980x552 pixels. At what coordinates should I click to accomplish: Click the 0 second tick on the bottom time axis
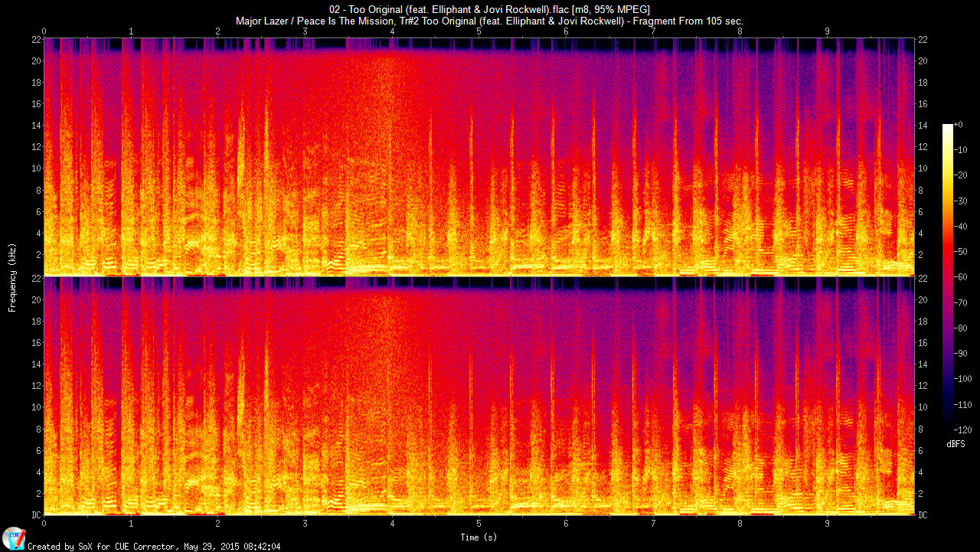coord(44,524)
